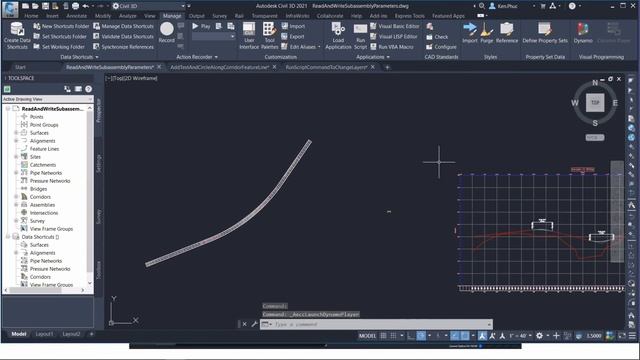Click Set Working Folder

point(59,47)
